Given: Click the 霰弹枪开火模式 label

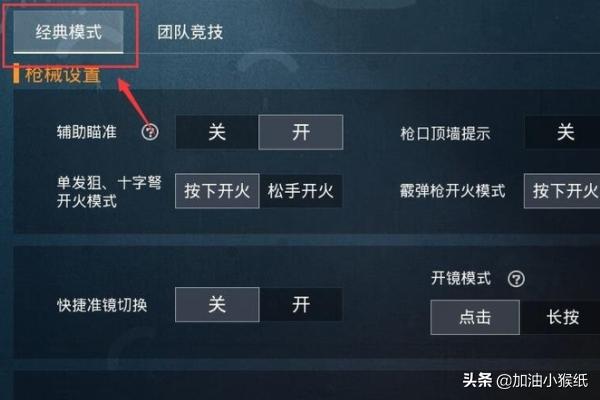Looking at the screenshot, I should click(453, 191).
